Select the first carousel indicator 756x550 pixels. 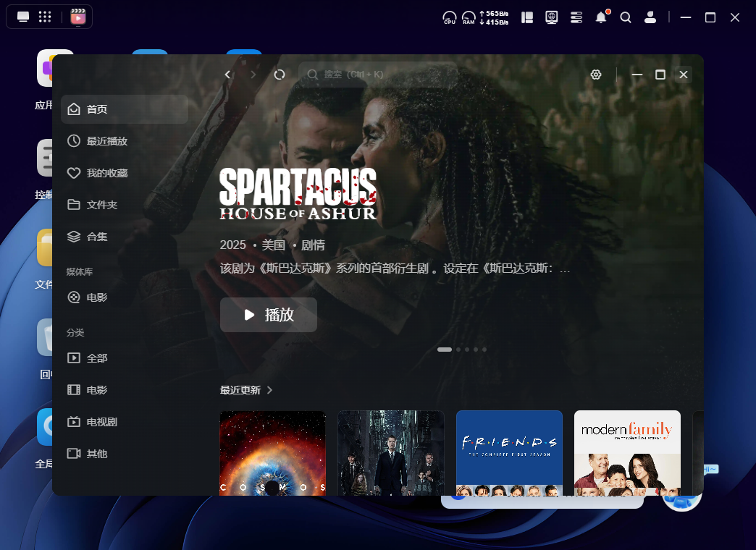tap(445, 350)
